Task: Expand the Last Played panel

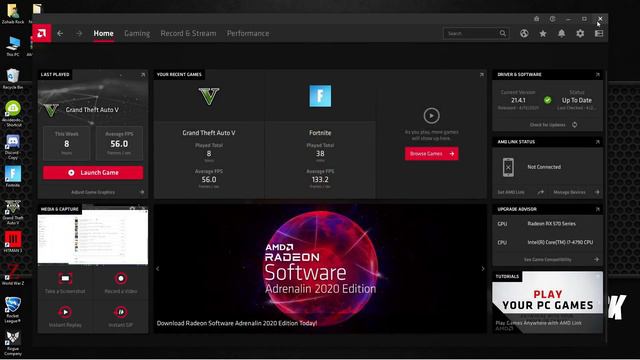Action: (143, 75)
